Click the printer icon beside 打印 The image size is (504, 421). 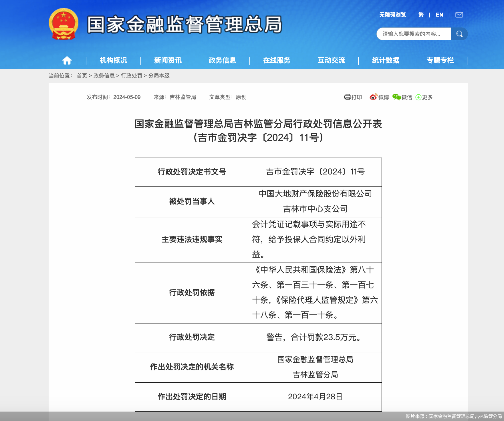tap(347, 97)
